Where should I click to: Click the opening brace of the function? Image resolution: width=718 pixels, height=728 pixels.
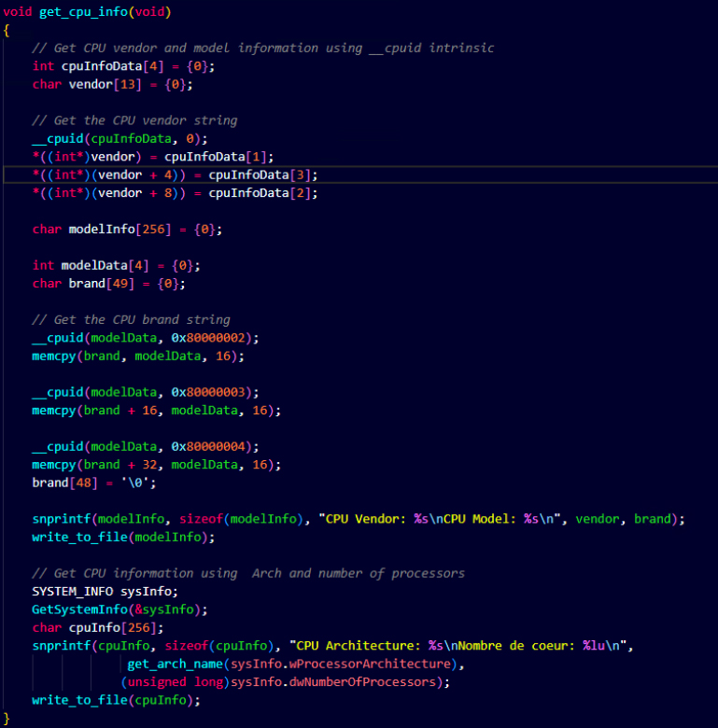click(x=7, y=31)
